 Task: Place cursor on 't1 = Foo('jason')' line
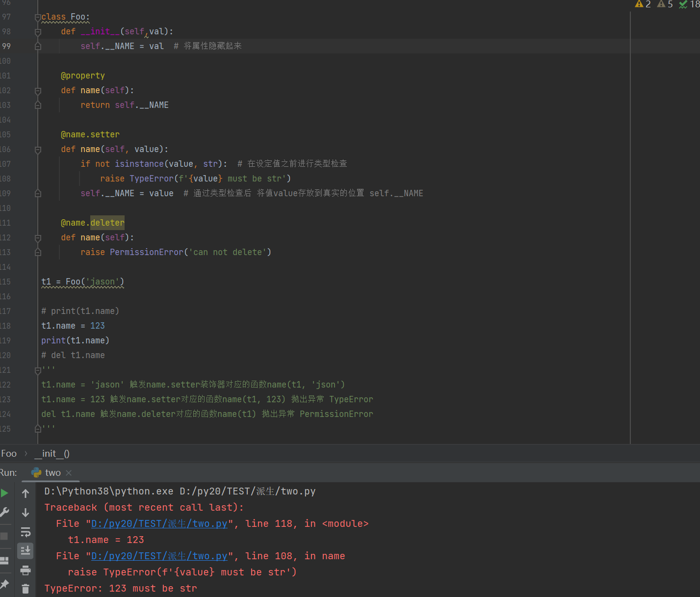pyautogui.click(x=83, y=282)
